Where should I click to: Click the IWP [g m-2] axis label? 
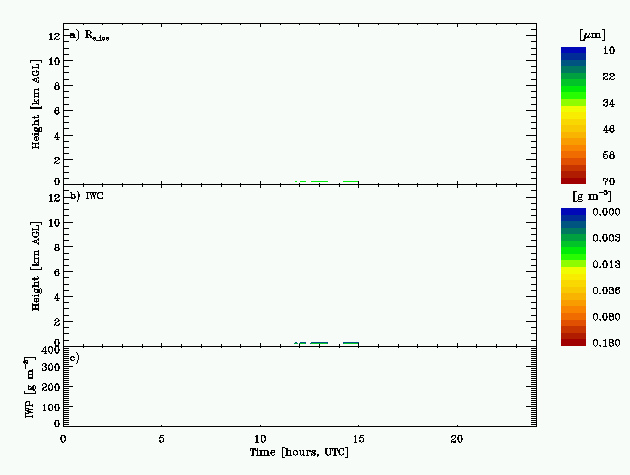(30, 387)
